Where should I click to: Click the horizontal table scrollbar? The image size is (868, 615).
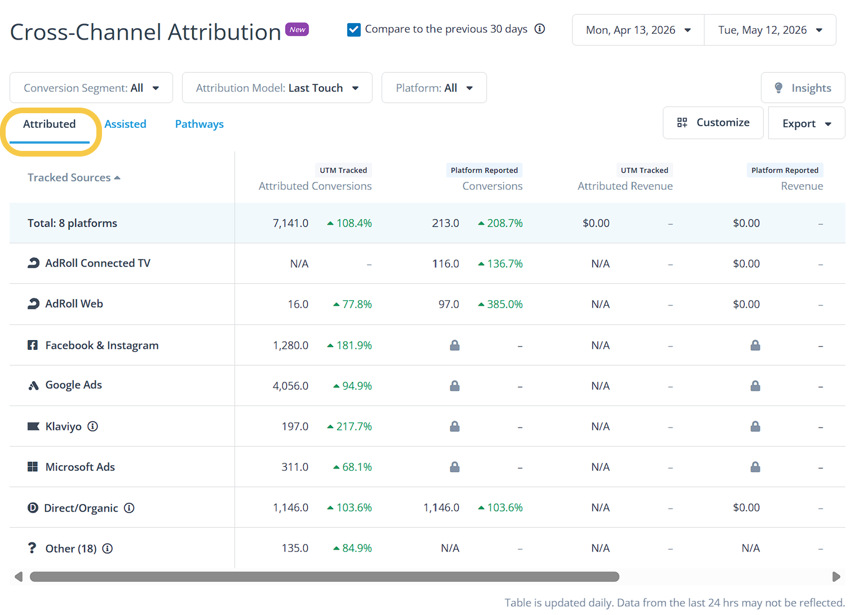pos(325,577)
